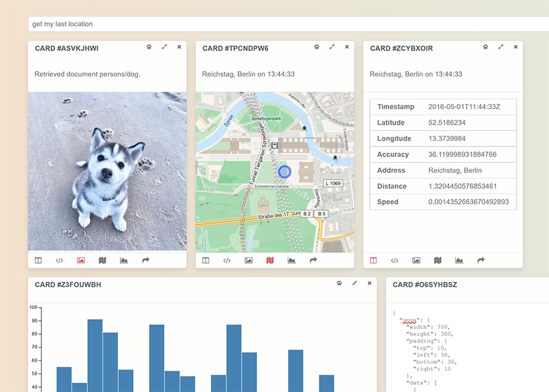
Task: Share card #ASVKJHWI with the arrow icon
Action: pyautogui.click(x=145, y=260)
